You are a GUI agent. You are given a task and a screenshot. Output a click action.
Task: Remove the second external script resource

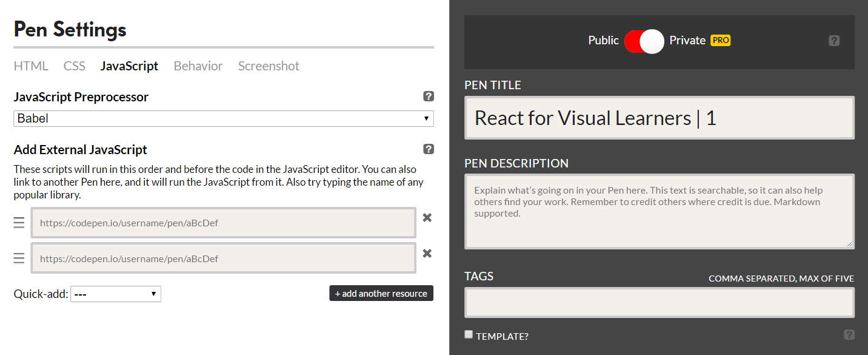coord(427,254)
